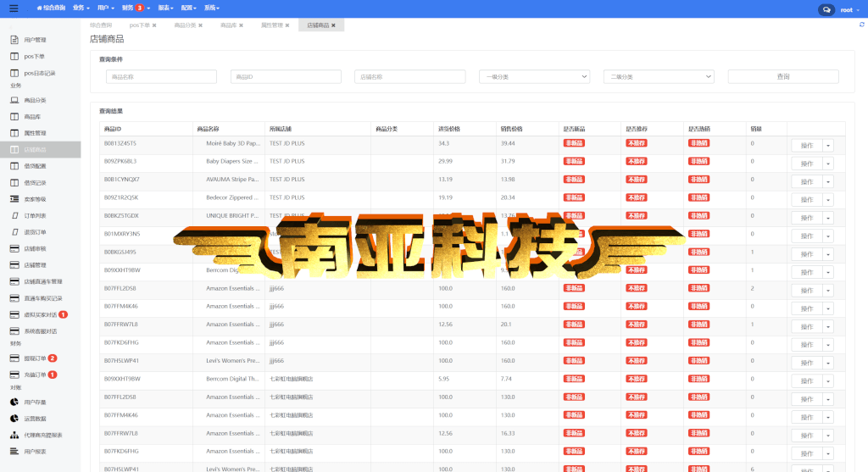Click product ID B0BKZ5TGDX cell
The width and height of the screenshot is (868, 472).
pos(121,216)
